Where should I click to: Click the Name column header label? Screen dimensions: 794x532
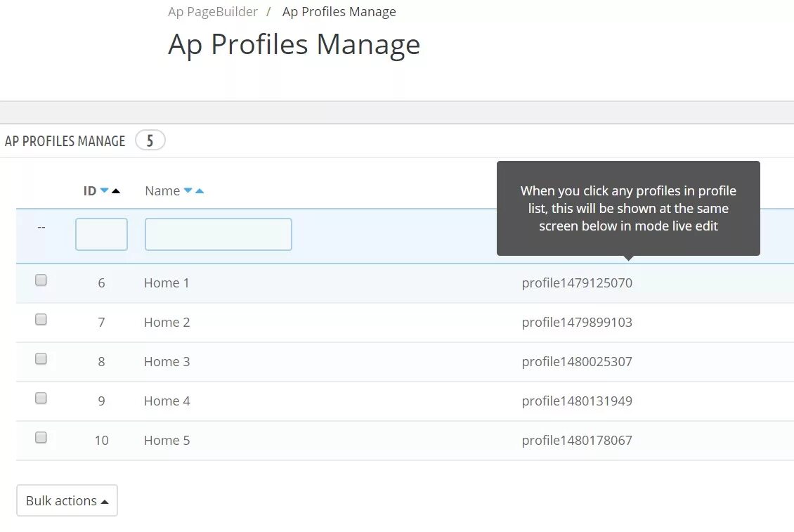click(x=162, y=191)
